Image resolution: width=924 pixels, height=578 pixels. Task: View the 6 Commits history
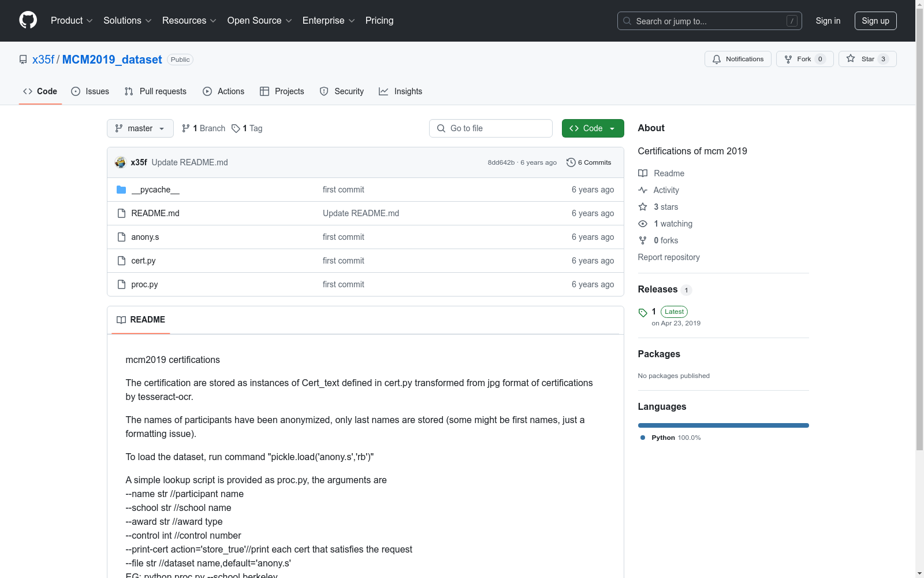click(589, 162)
